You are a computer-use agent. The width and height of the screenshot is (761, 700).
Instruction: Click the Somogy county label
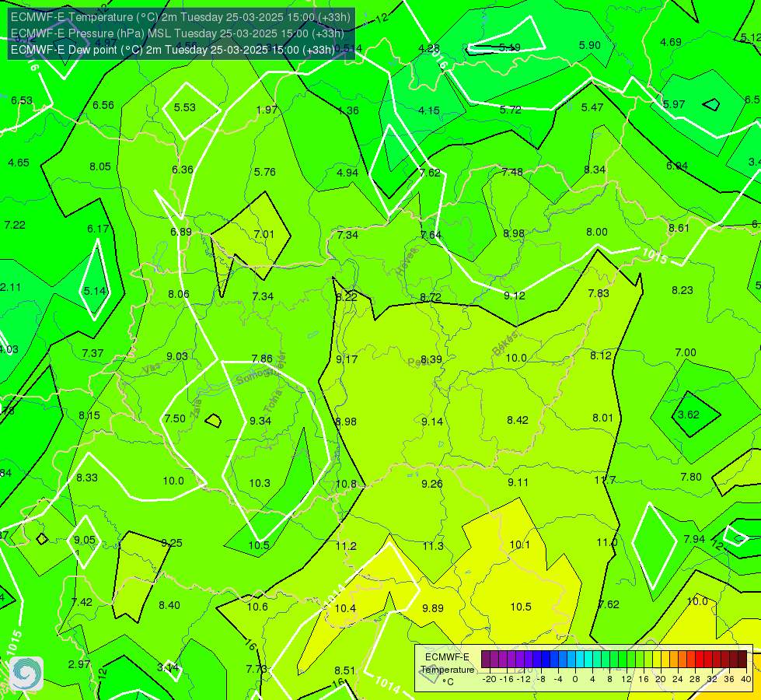[x=255, y=376]
